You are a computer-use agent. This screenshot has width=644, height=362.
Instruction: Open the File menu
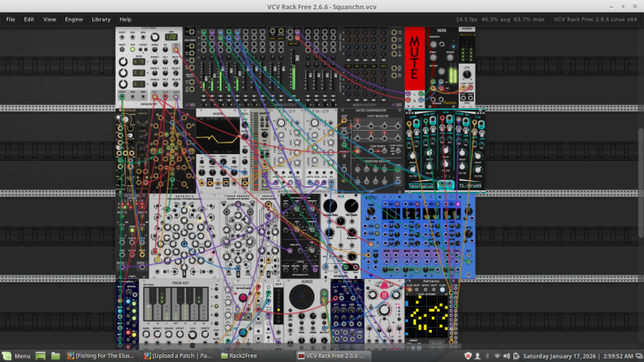tap(10, 19)
